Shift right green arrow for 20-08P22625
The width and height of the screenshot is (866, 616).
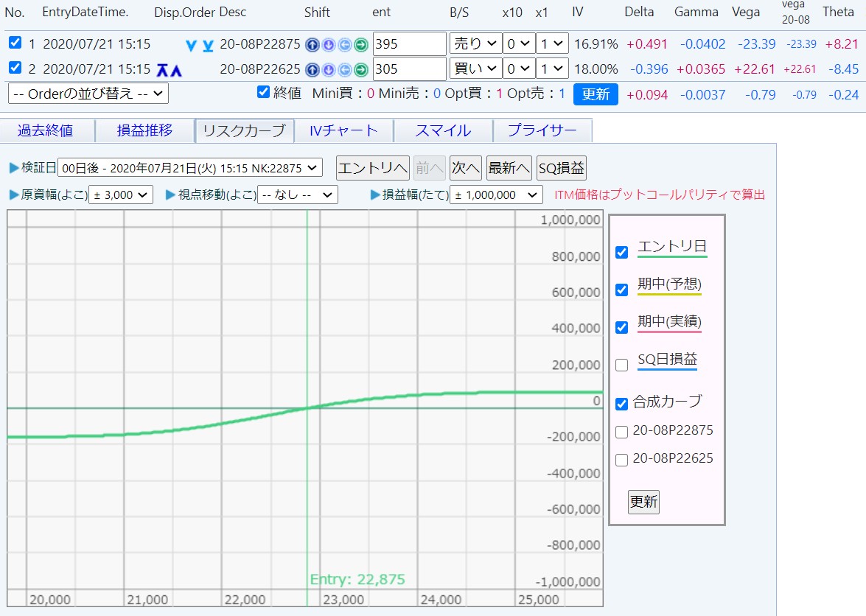361,69
